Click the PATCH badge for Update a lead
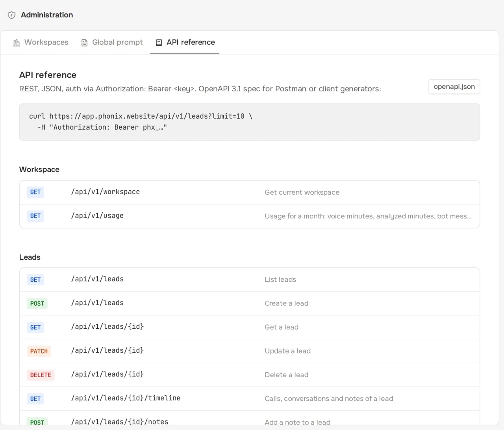 point(39,351)
